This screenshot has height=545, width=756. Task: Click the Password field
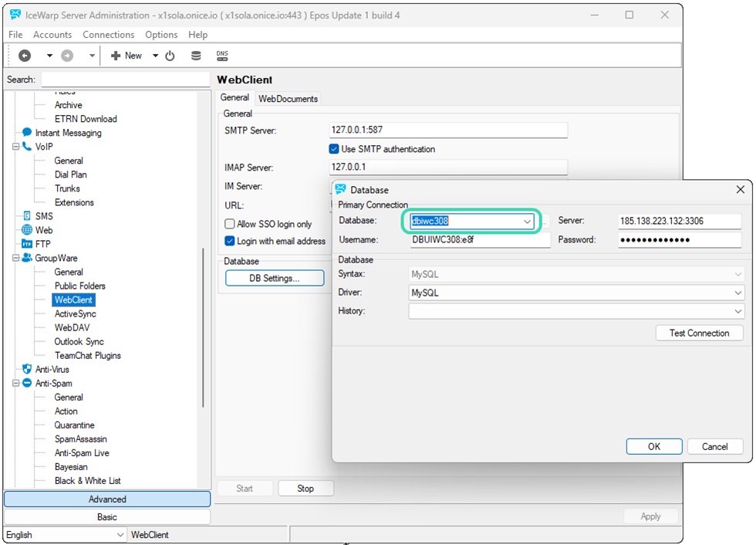[x=680, y=240]
